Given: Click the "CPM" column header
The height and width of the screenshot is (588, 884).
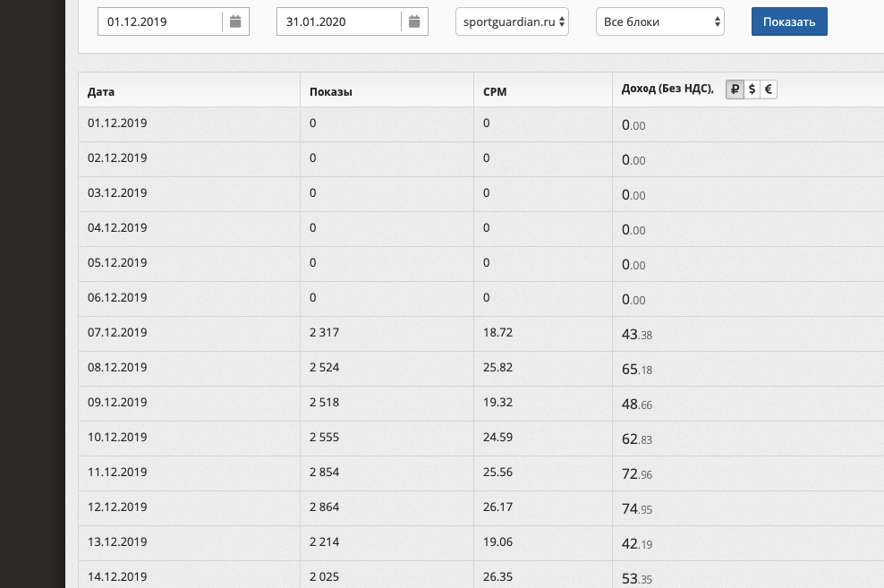Looking at the screenshot, I should tap(495, 91).
